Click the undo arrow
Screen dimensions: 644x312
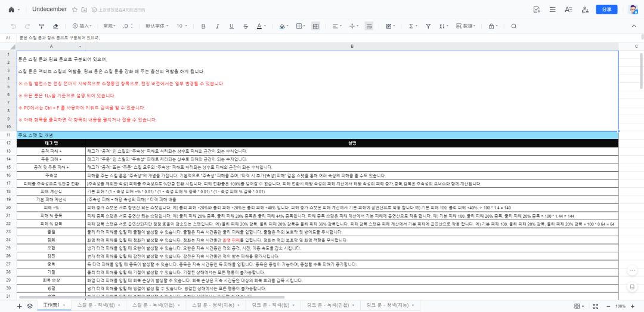[x=14, y=26]
